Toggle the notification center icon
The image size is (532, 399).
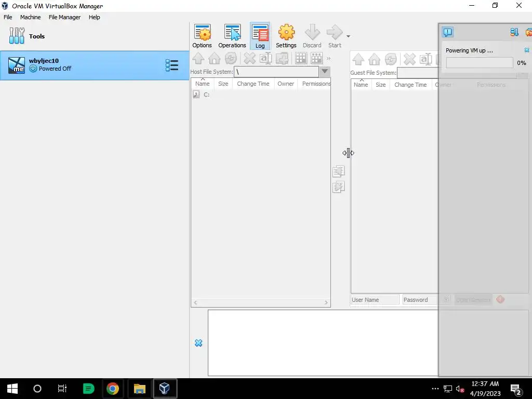click(x=448, y=32)
